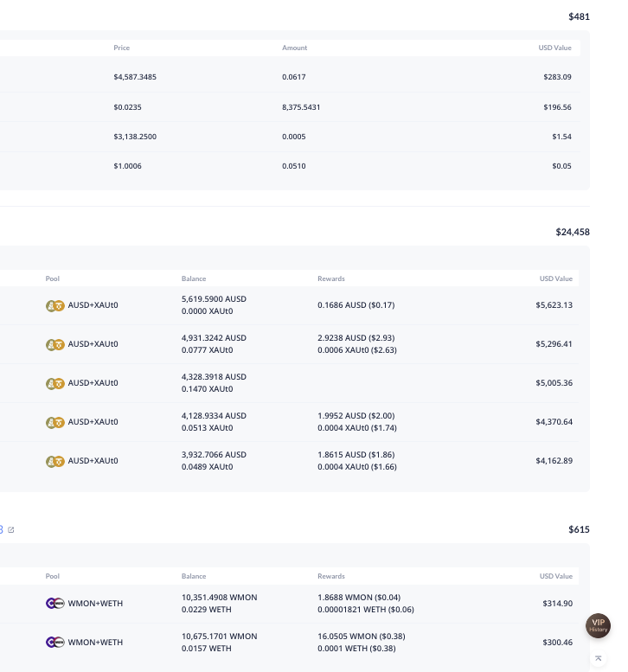Click the $4,370.64 USD value
This screenshot has height=672, width=628.
pos(554,422)
